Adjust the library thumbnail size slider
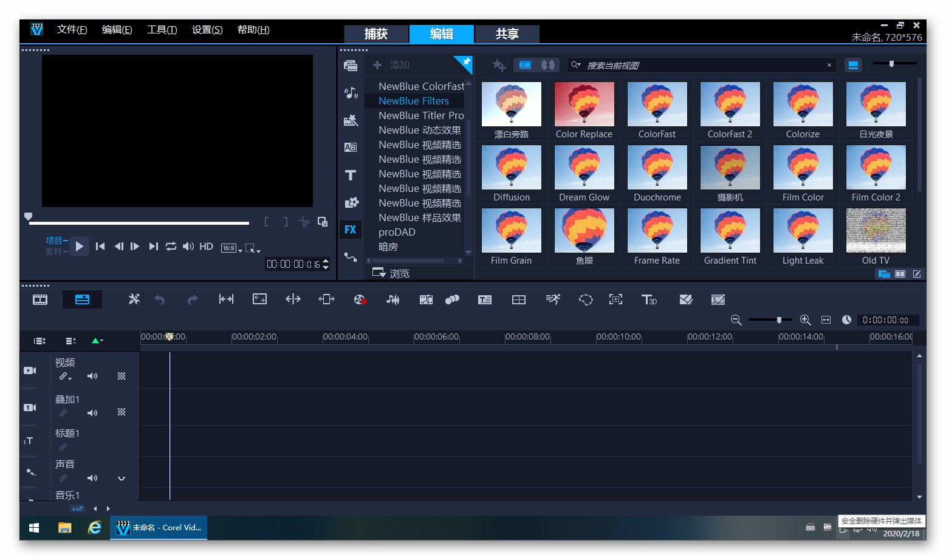 (x=894, y=64)
